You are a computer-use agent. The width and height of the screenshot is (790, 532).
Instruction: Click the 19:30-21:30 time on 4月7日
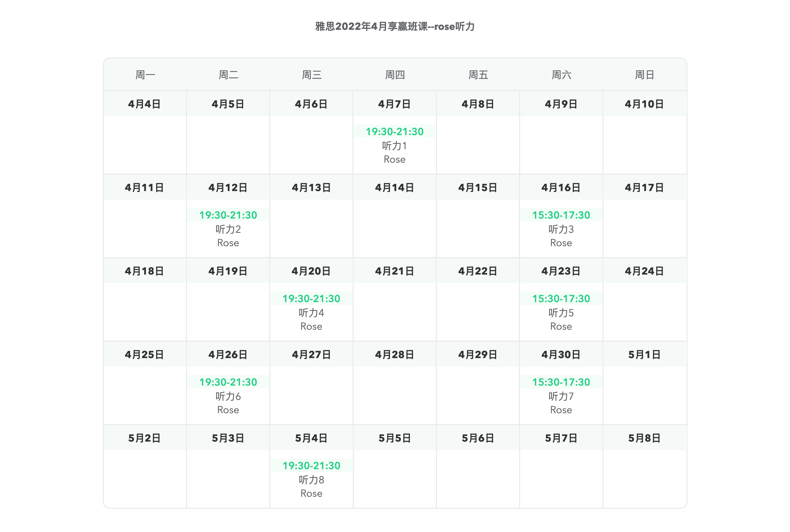pyautogui.click(x=395, y=131)
